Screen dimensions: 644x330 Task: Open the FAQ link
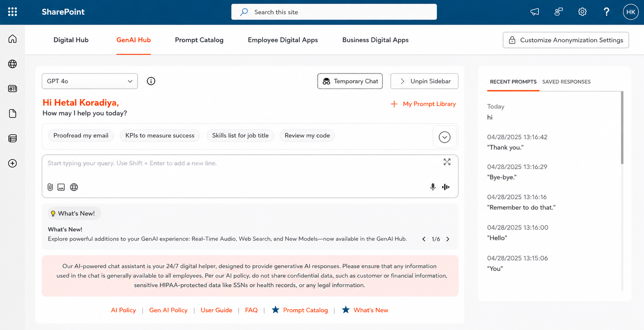click(251, 310)
